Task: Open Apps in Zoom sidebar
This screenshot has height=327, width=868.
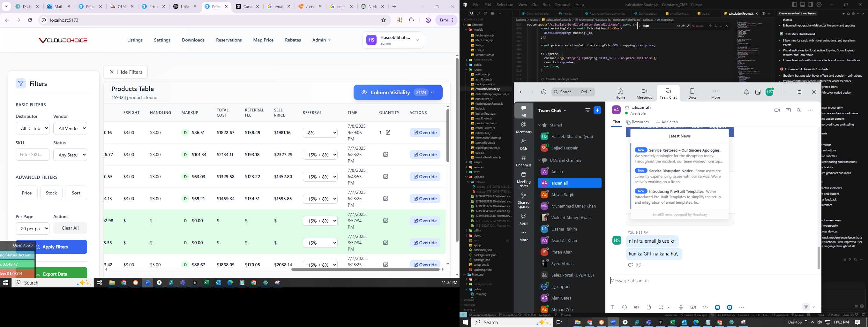Action: tap(524, 219)
